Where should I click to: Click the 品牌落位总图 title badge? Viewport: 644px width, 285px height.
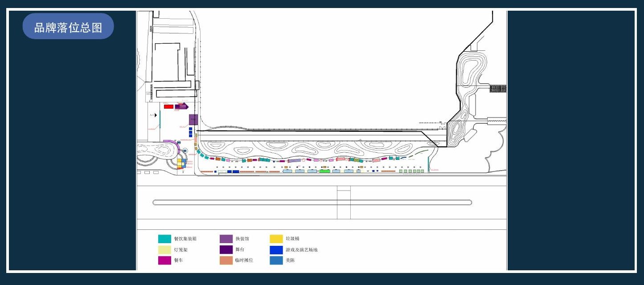pos(68,26)
